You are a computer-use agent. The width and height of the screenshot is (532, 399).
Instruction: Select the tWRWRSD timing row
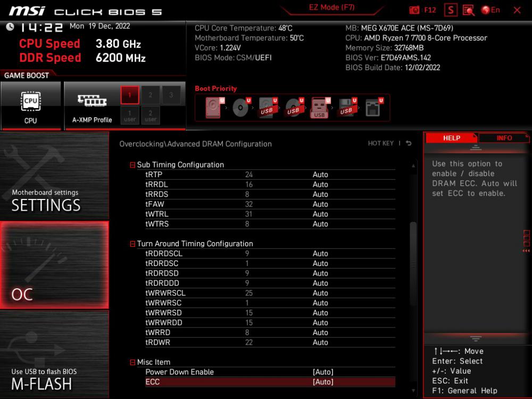270,312
